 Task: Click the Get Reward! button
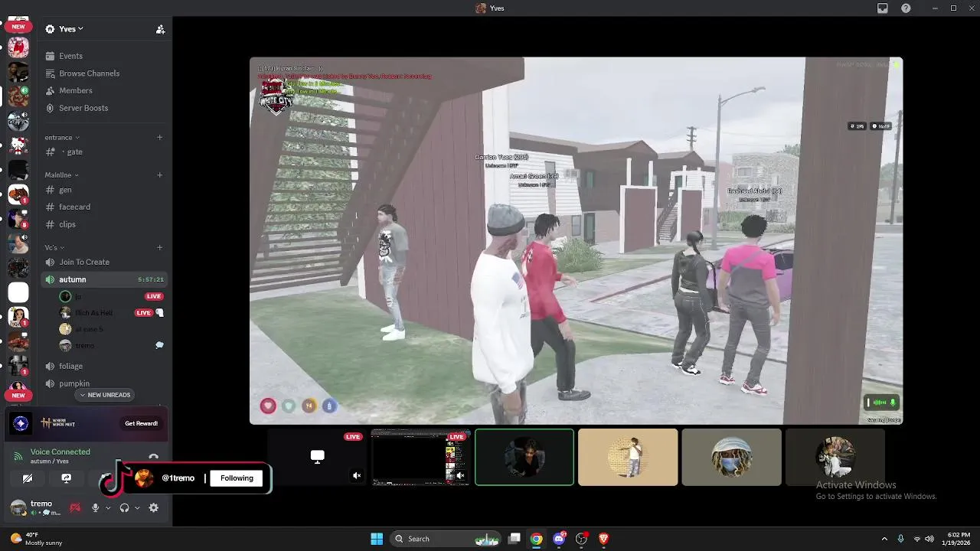pos(141,423)
